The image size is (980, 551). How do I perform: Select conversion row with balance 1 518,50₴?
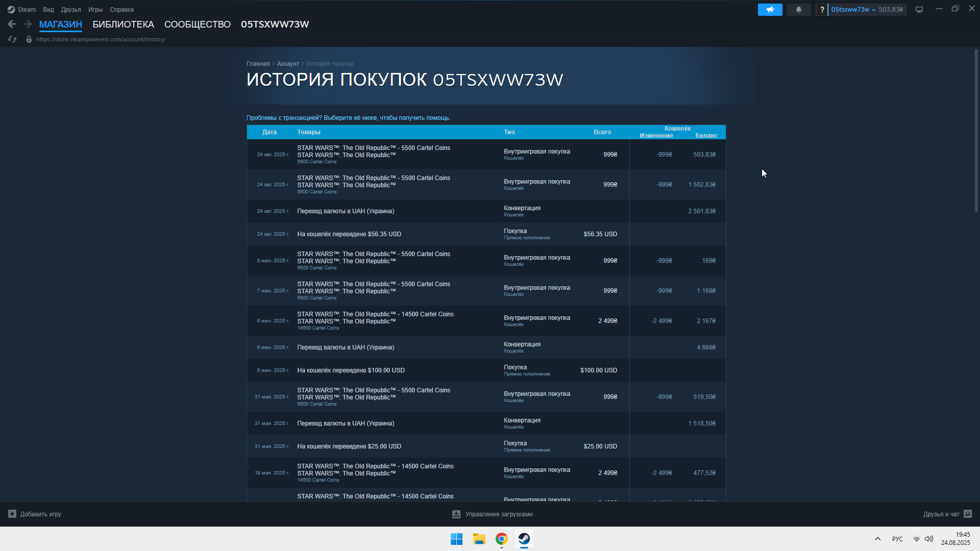(486, 423)
